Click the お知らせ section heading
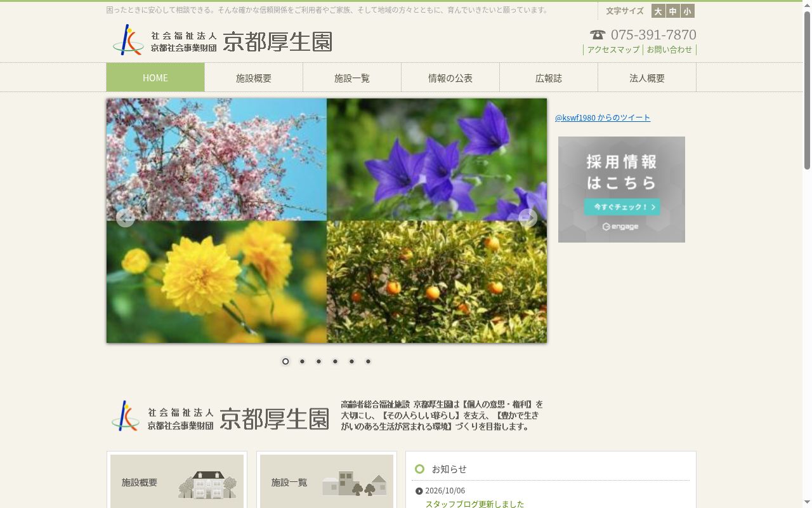 coord(449,469)
